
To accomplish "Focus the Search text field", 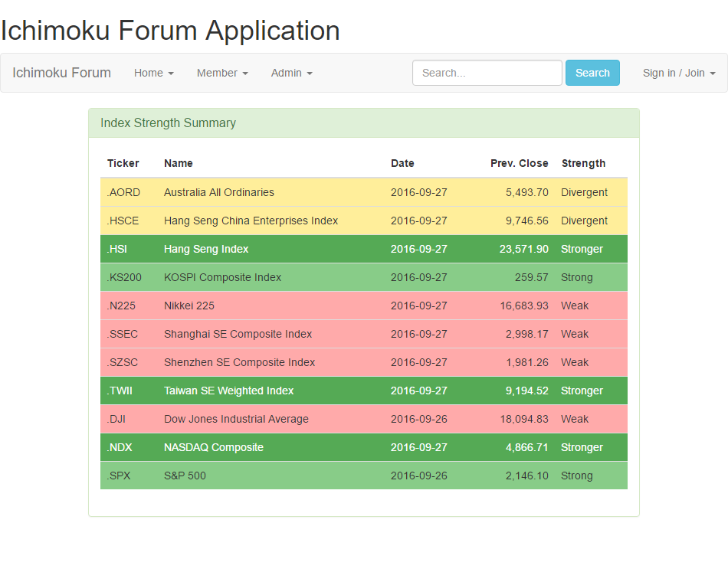I will click(487, 73).
